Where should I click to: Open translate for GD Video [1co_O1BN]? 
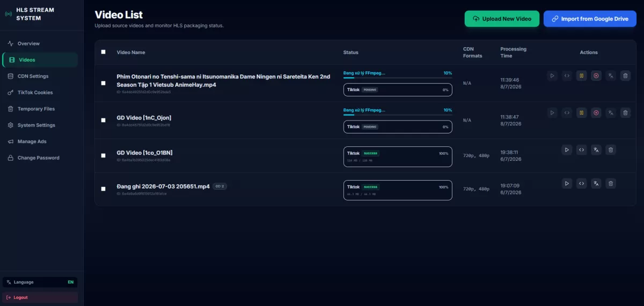point(596,150)
